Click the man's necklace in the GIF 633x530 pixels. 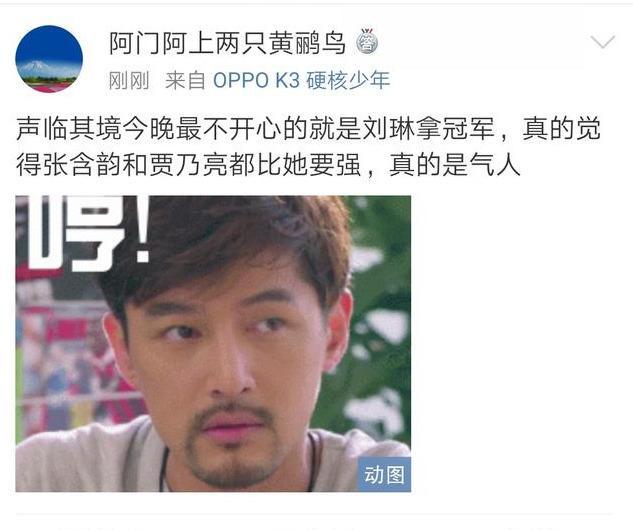coord(163,468)
